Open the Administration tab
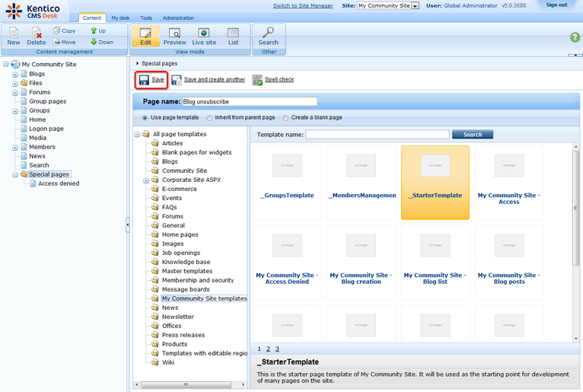This screenshot has width=583, height=392. (178, 18)
